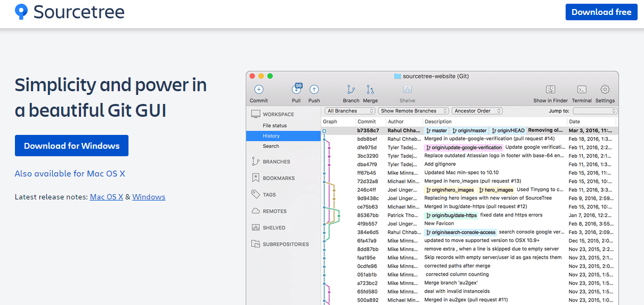This screenshot has height=305, width=644.
Task: Click the Download for Windows button
Action: 71,146
